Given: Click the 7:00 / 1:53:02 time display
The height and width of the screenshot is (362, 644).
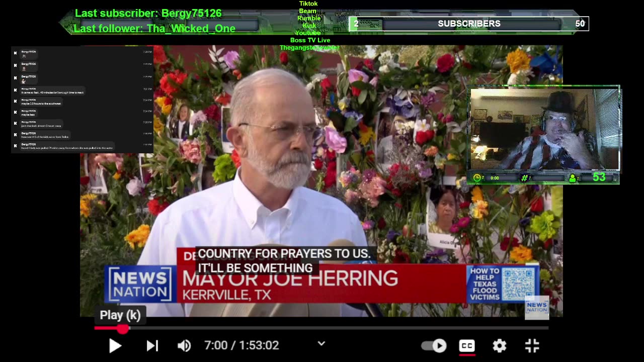Looking at the screenshot, I should click(242, 345).
